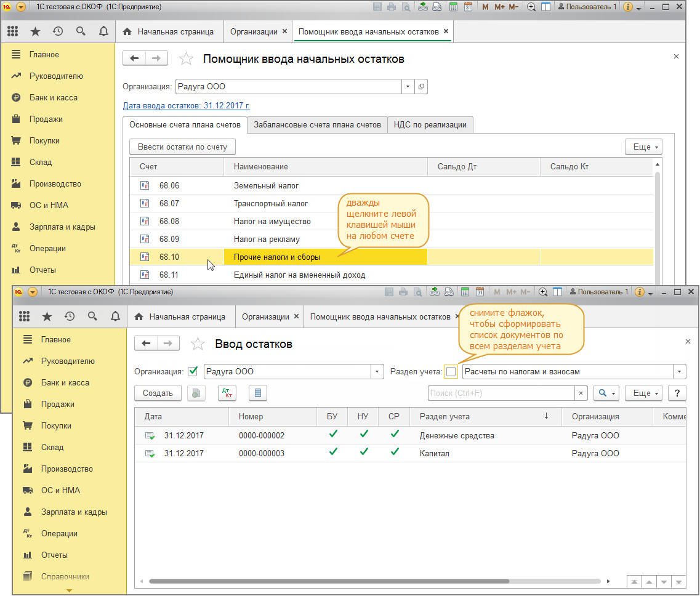
Task: Toggle the Раздел учета filter checkbox
Action: [x=451, y=371]
